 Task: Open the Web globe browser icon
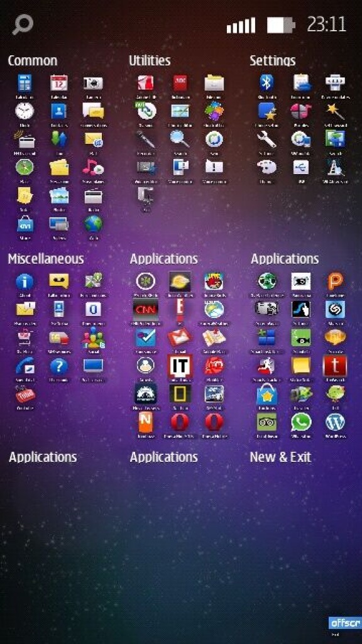click(93, 224)
